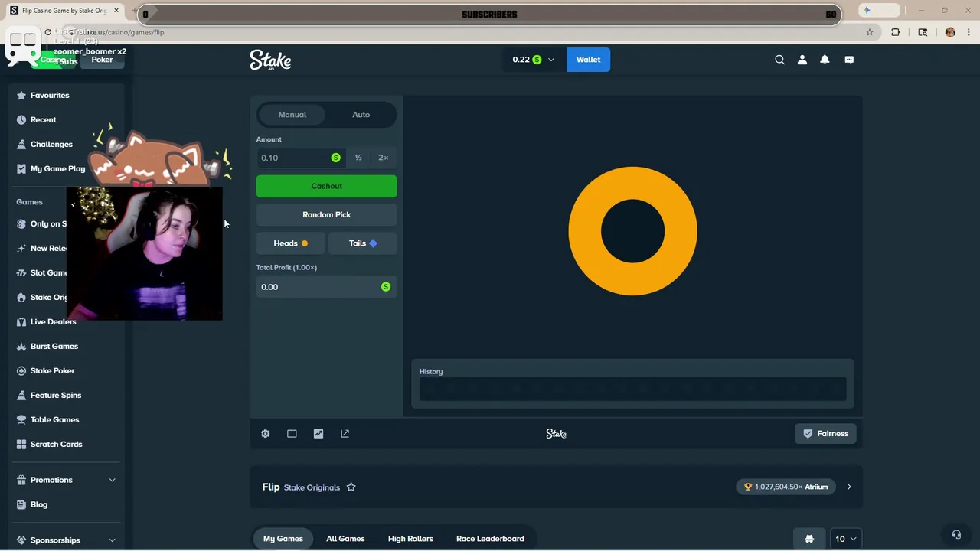Click the Challenges sidebar icon
The height and width of the screenshot is (551, 980).
(21, 144)
